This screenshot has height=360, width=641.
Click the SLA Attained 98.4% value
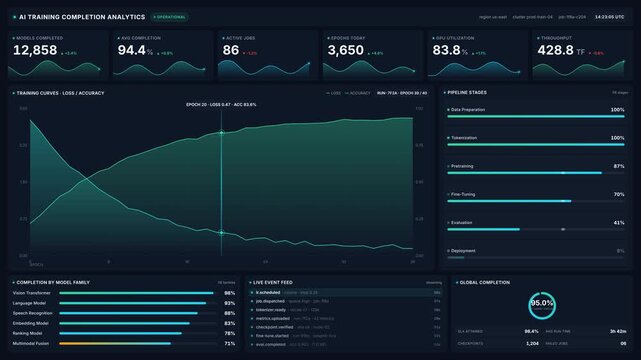[531, 331]
